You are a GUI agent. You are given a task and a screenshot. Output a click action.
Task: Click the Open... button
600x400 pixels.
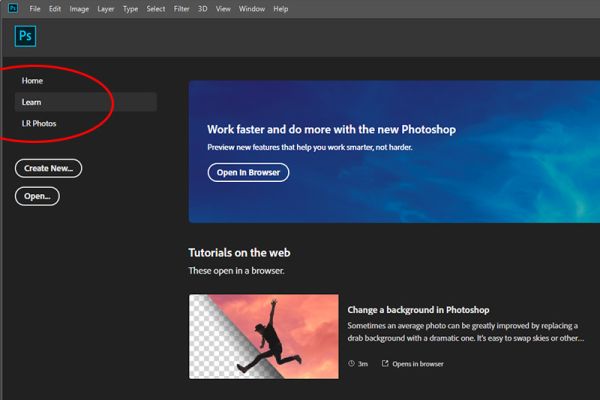37,196
